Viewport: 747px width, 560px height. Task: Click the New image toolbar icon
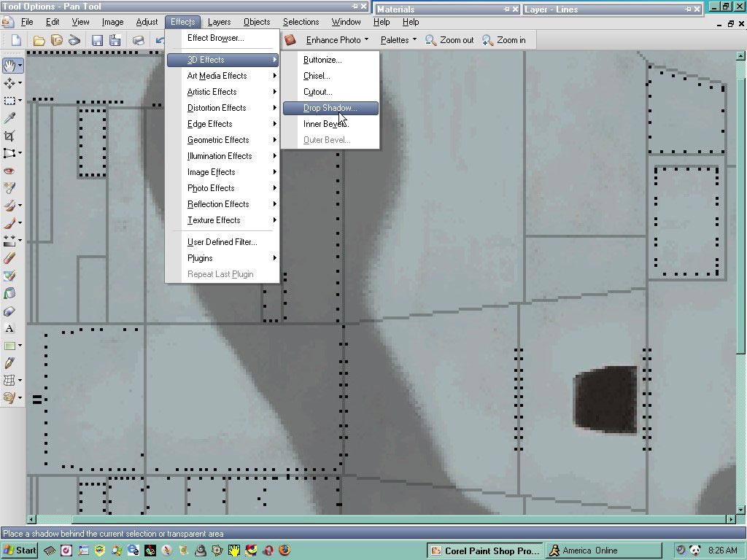[x=17, y=41]
